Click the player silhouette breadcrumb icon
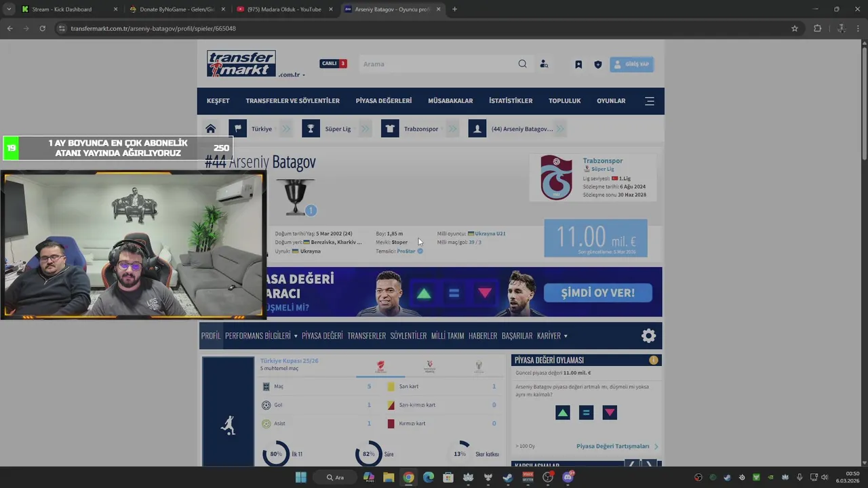This screenshot has width=868, height=488. pyautogui.click(x=477, y=129)
